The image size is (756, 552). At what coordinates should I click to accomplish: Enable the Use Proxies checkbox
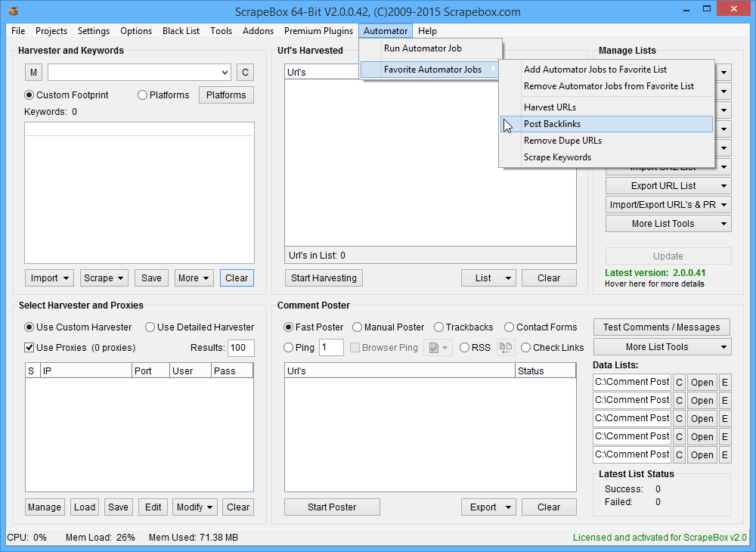click(x=29, y=348)
